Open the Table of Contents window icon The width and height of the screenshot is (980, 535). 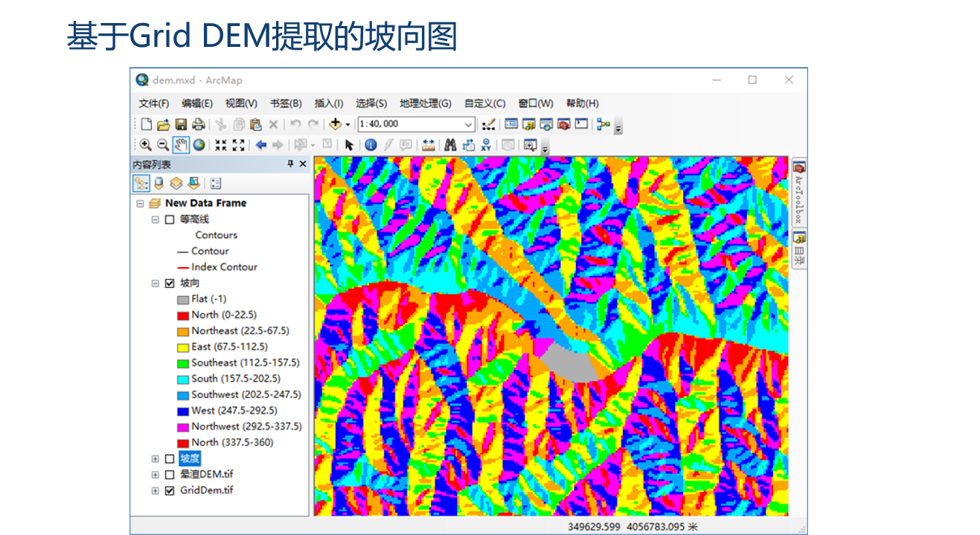[x=511, y=124]
